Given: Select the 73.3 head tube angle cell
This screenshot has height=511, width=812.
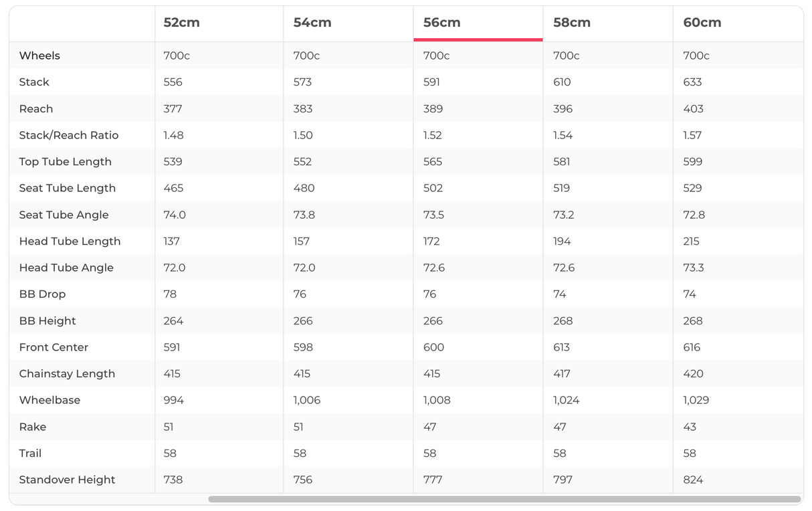Looking at the screenshot, I should (x=694, y=268).
